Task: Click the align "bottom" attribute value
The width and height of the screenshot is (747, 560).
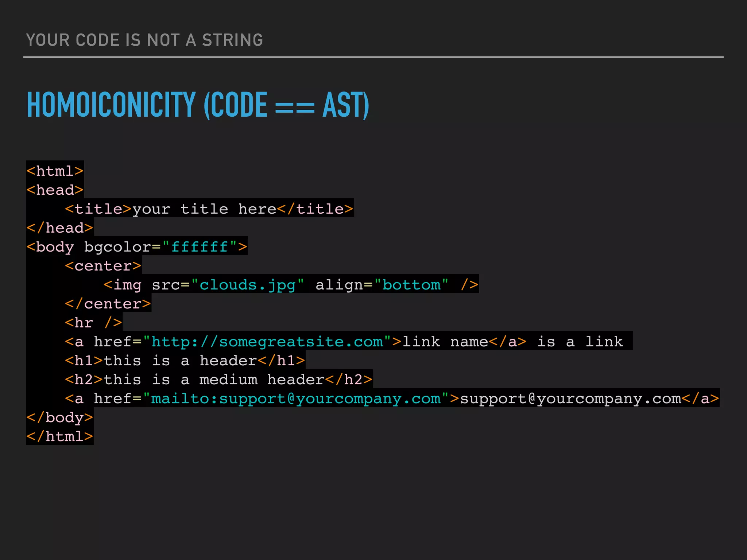Action: [411, 285]
